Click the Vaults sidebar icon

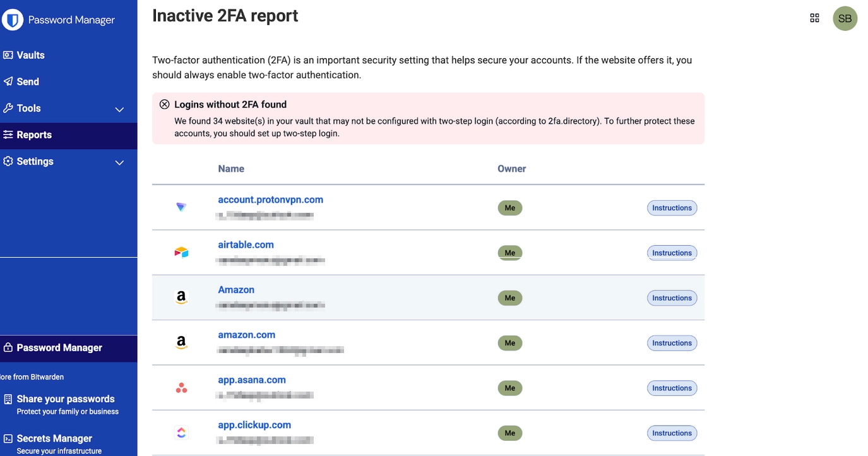8,55
